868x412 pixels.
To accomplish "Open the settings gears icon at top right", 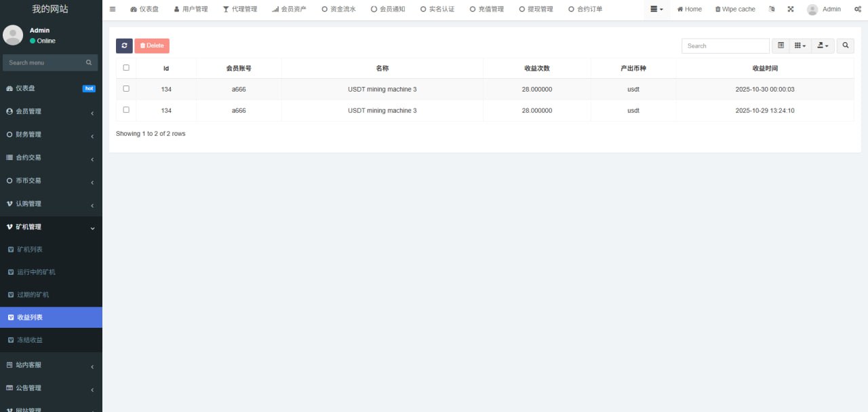I will click(x=857, y=10).
